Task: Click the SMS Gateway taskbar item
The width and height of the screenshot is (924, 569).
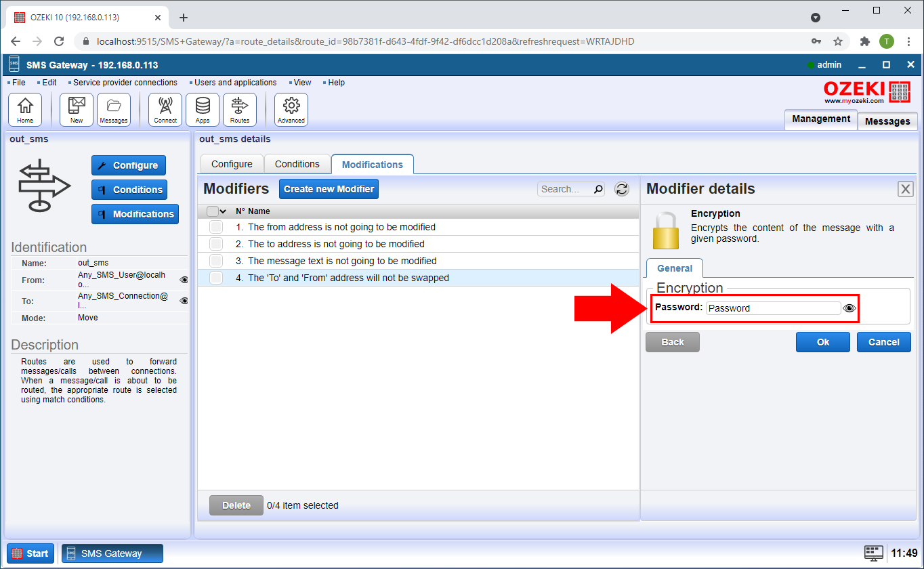Action: point(112,553)
